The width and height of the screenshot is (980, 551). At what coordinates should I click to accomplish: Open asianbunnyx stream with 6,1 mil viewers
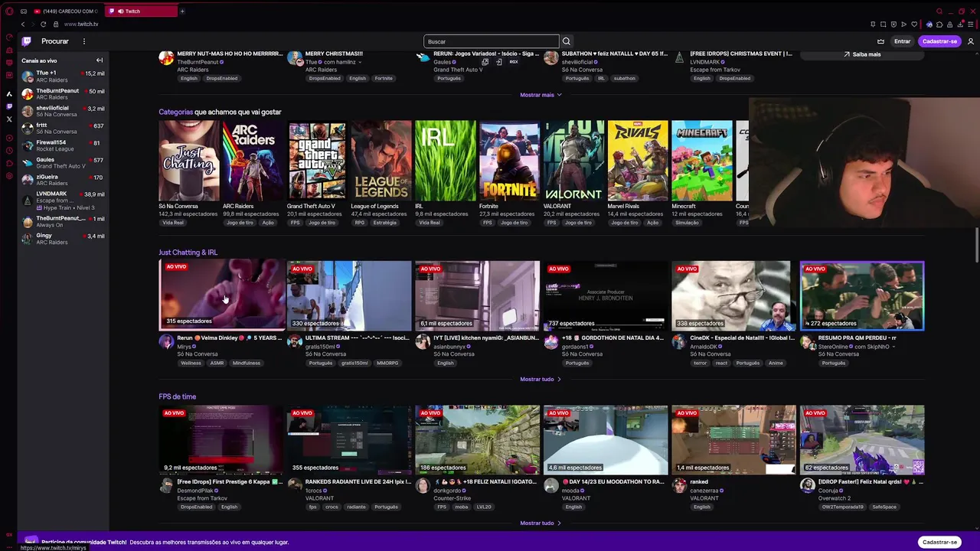(477, 295)
